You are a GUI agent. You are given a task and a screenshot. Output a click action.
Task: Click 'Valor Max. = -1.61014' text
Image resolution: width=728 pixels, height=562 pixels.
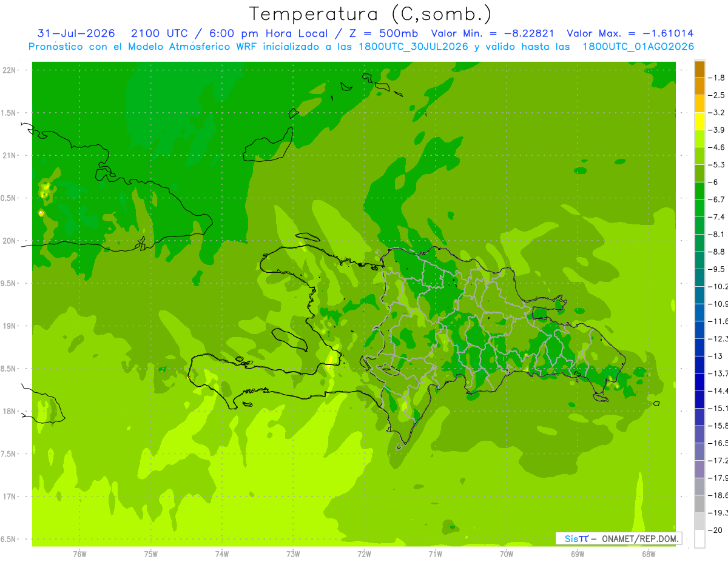pyautogui.click(x=630, y=33)
